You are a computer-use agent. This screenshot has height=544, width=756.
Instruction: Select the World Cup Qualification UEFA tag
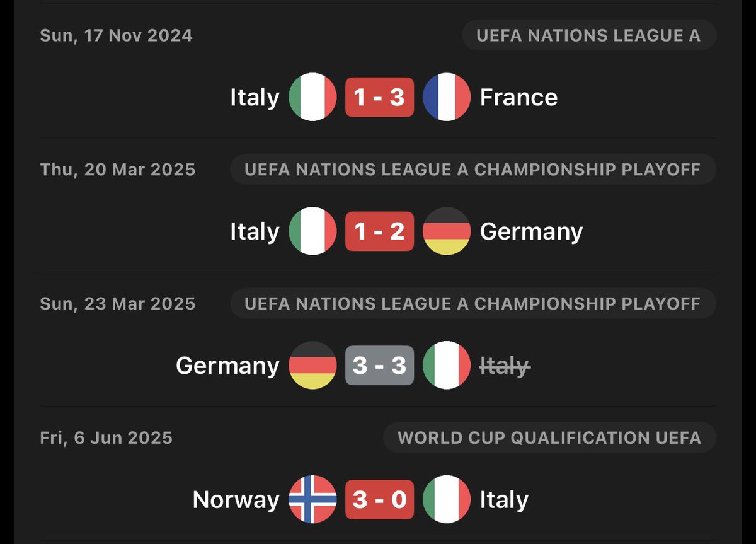point(550,438)
